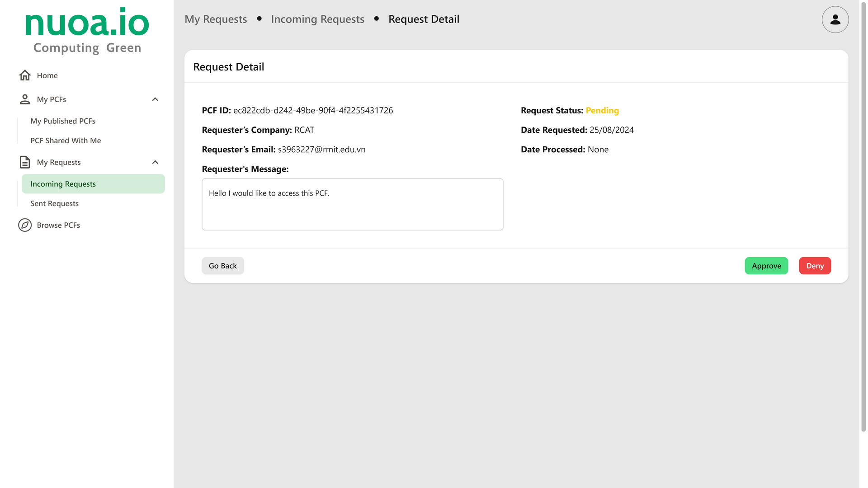Click the My Requests breadcrumb link

coord(216,19)
